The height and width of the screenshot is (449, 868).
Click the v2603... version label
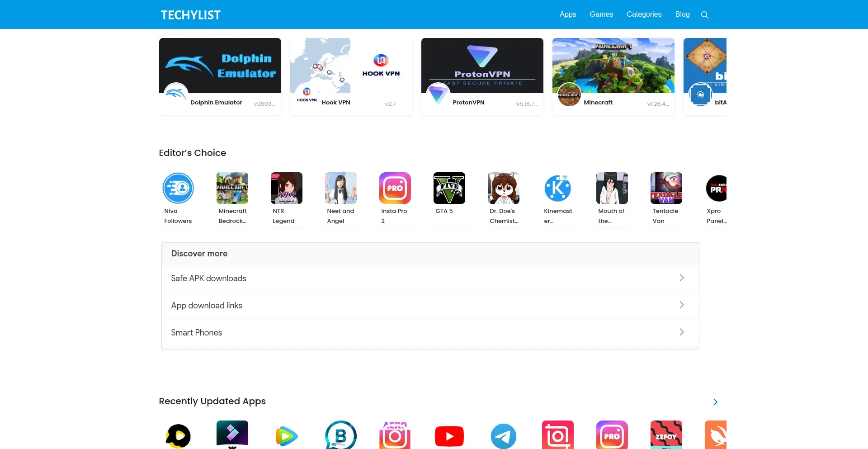coord(264,104)
